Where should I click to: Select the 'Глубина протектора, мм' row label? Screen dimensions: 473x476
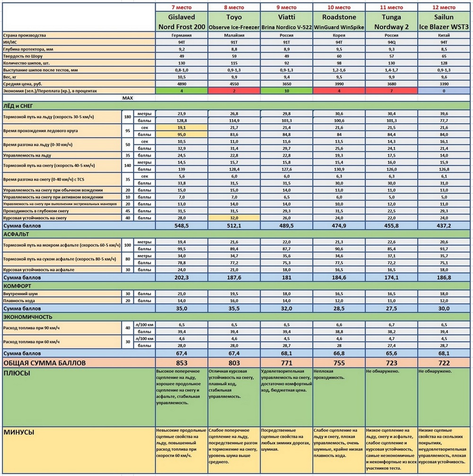click(79, 49)
